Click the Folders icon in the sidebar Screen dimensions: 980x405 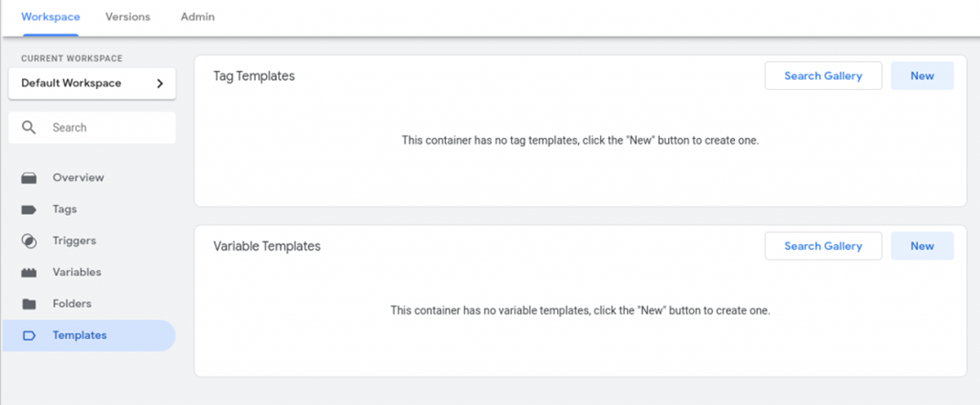click(x=29, y=304)
